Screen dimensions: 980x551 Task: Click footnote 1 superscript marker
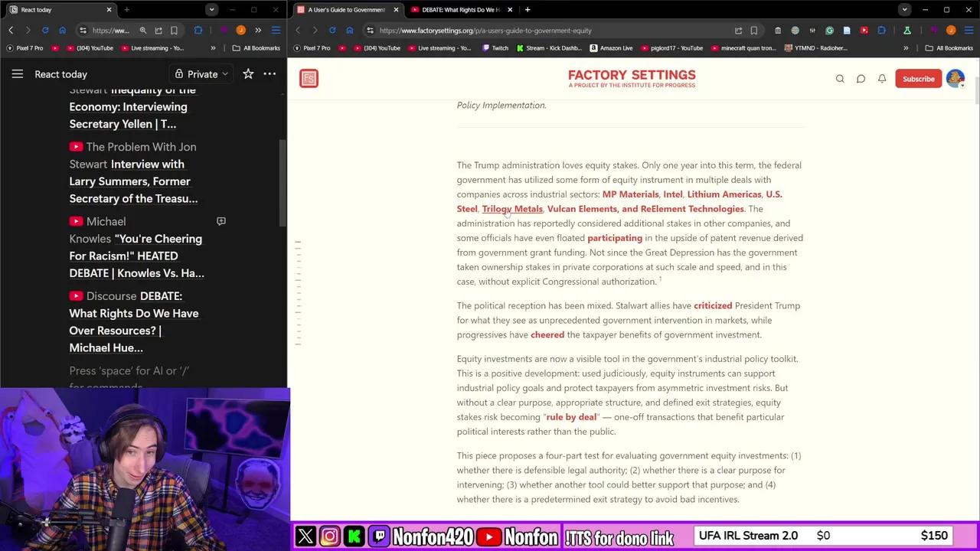tap(660, 279)
